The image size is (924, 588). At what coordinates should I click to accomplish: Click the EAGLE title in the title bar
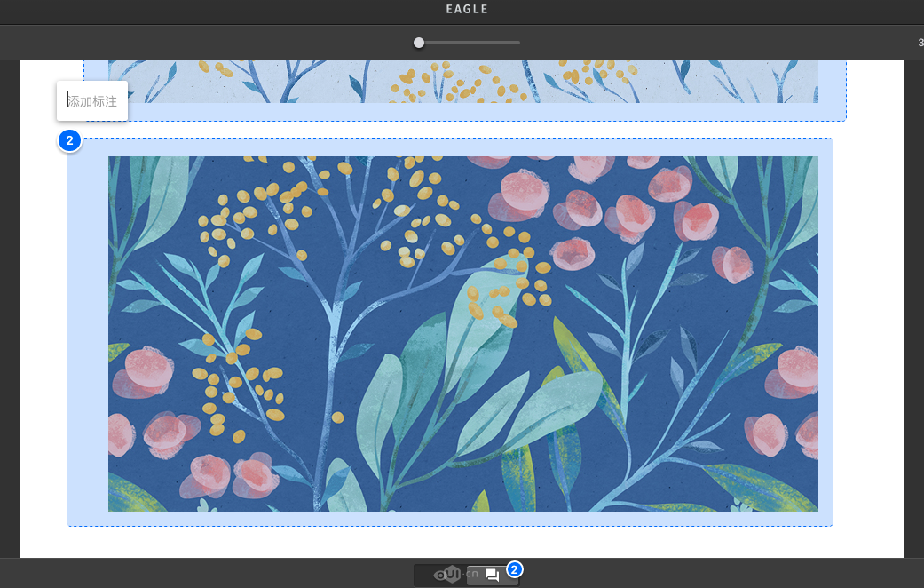[x=467, y=10]
